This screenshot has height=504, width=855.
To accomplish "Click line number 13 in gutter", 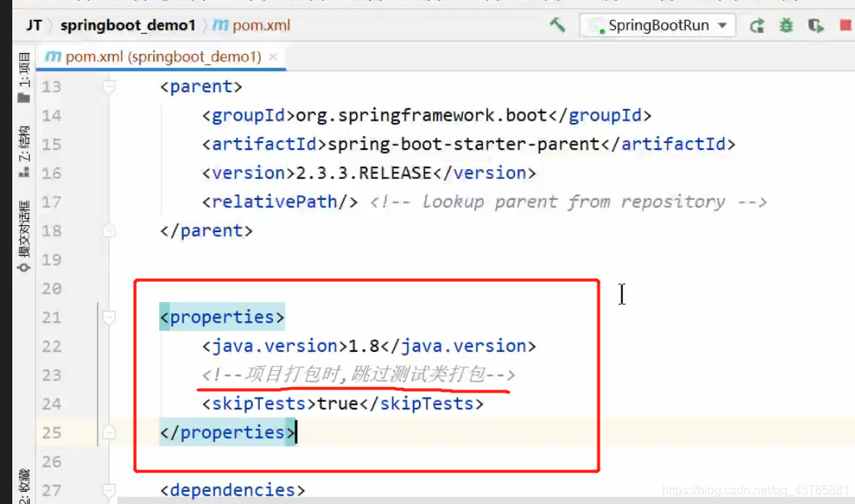I will (x=52, y=87).
